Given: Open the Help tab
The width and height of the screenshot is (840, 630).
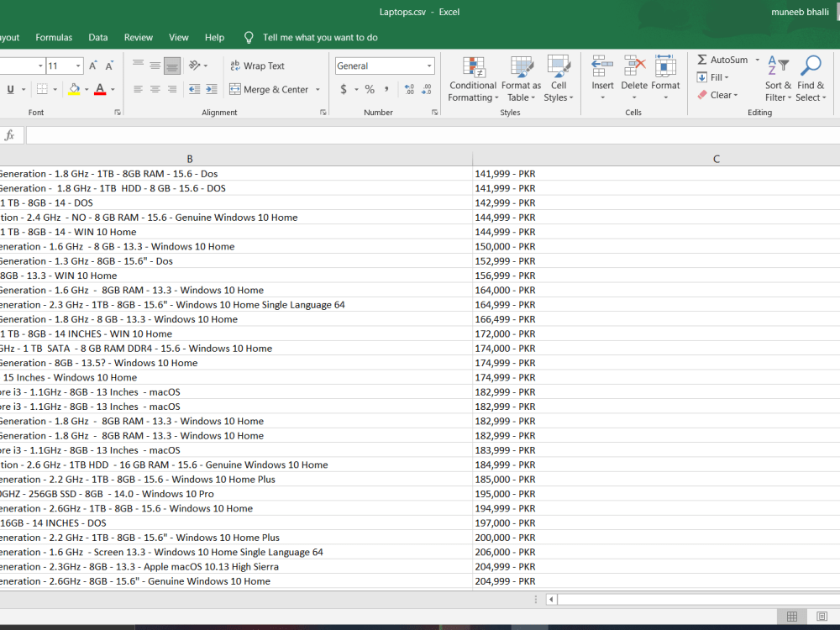Looking at the screenshot, I should tap(214, 38).
